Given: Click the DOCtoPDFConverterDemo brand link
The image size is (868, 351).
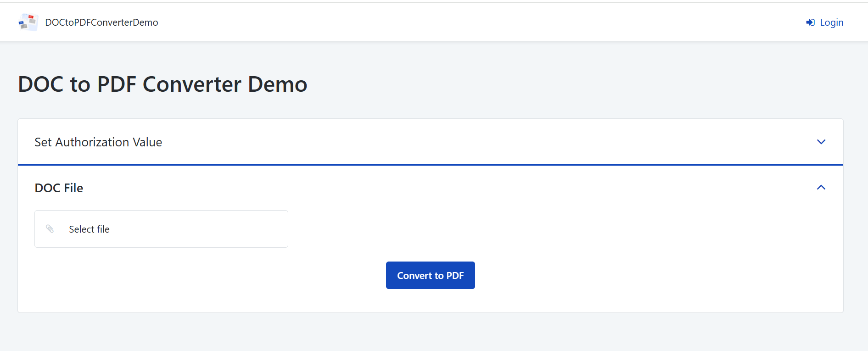Looking at the screenshot, I should click(101, 22).
